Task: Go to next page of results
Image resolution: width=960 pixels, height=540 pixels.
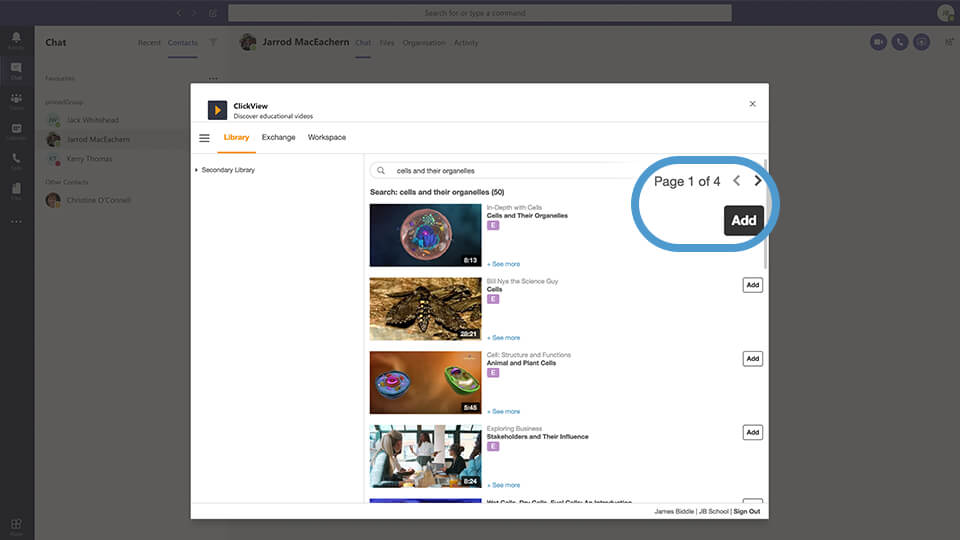Action: click(x=758, y=181)
